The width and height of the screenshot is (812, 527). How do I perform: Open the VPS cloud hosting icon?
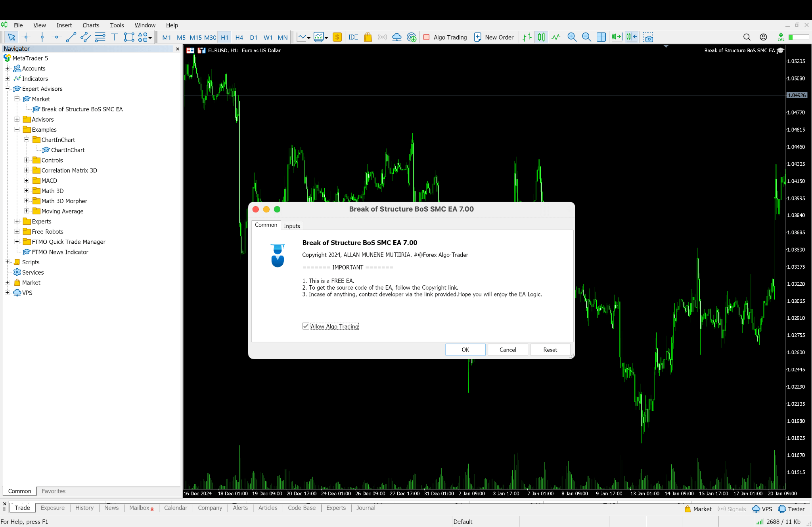(397, 37)
